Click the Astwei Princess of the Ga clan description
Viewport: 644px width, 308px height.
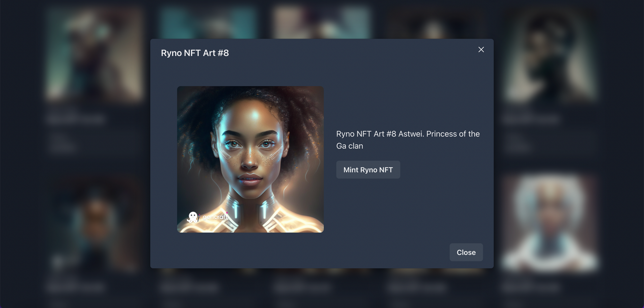coord(408,140)
